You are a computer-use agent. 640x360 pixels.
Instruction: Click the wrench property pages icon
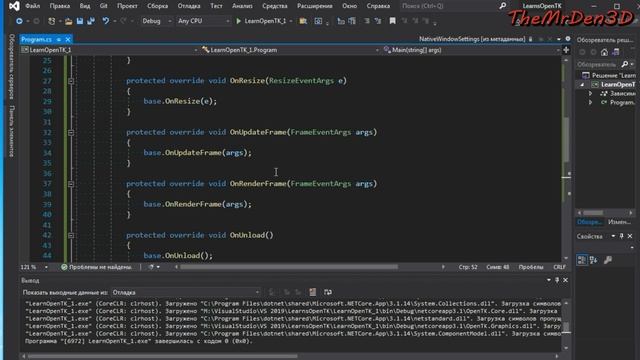point(608,260)
